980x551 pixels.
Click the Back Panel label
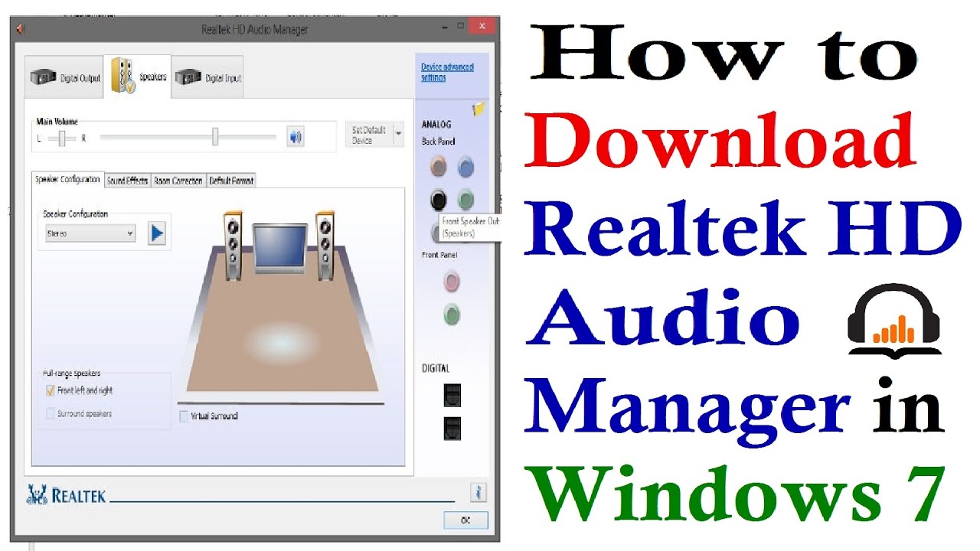click(438, 142)
